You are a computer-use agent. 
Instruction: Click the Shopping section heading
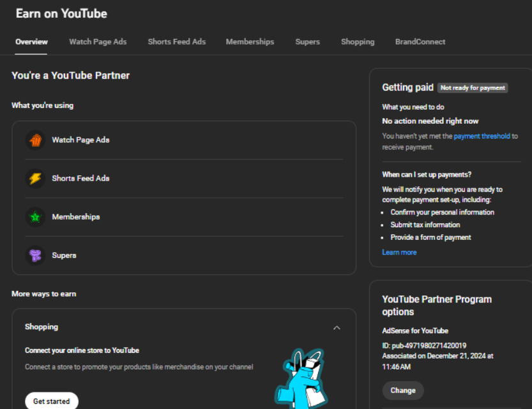click(x=42, y=327)
